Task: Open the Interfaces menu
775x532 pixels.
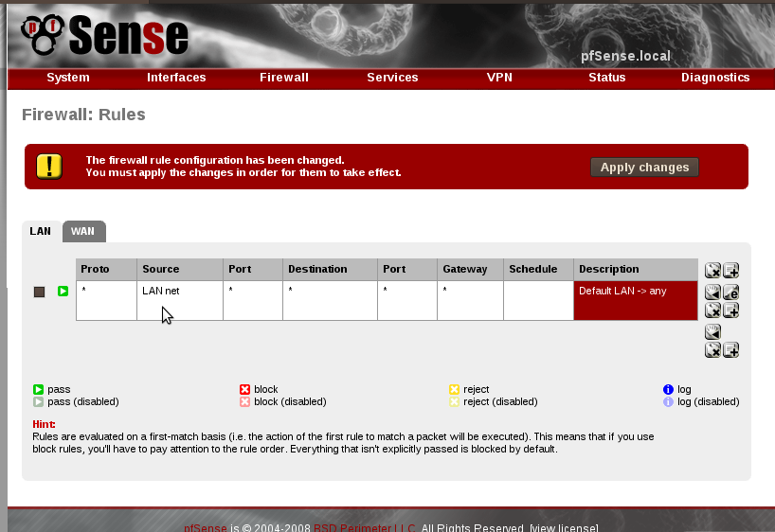Action: [176, 78]
